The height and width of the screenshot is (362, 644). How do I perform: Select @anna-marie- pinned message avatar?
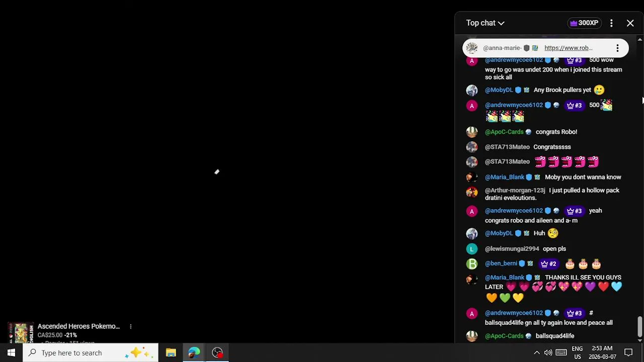click(x=471, y=48)
